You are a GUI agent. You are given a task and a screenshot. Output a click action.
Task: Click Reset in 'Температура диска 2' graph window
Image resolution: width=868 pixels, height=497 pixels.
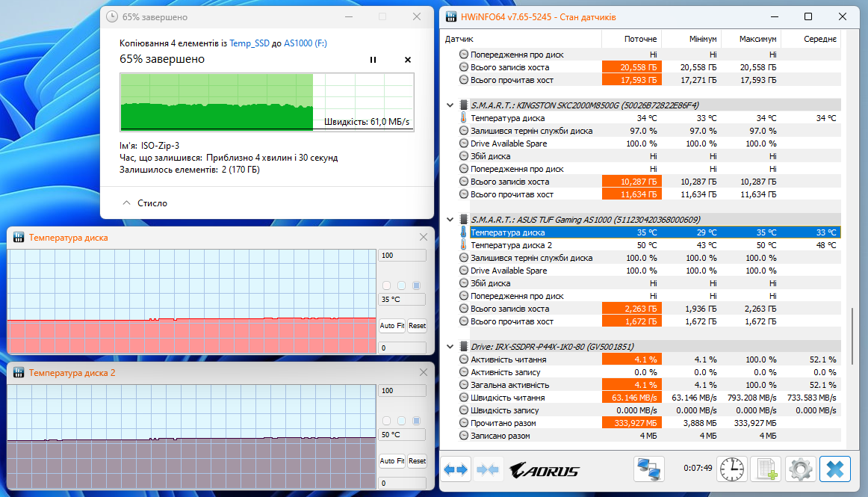tap(417, 461)
